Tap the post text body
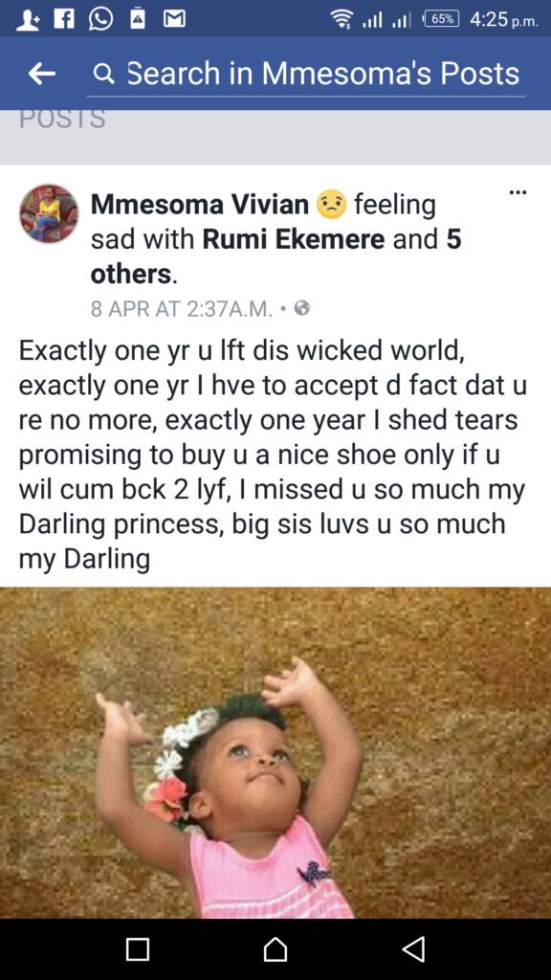Image resolution: width=551 pixels, height=980 pixels. [273, 455]
